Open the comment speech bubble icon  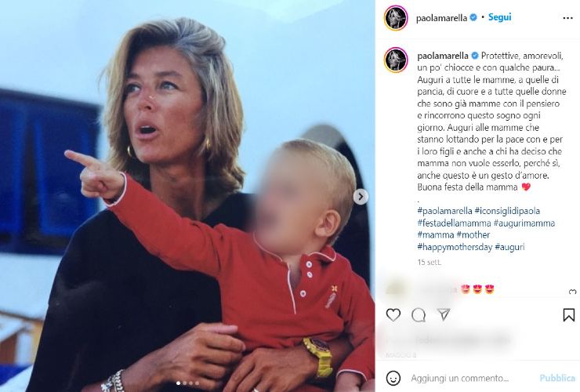(419, 315)
